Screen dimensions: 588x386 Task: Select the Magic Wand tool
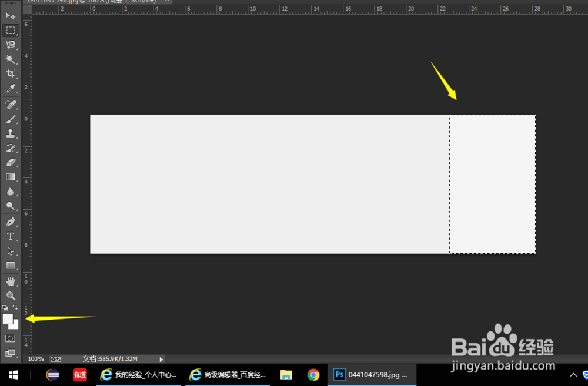11,59
